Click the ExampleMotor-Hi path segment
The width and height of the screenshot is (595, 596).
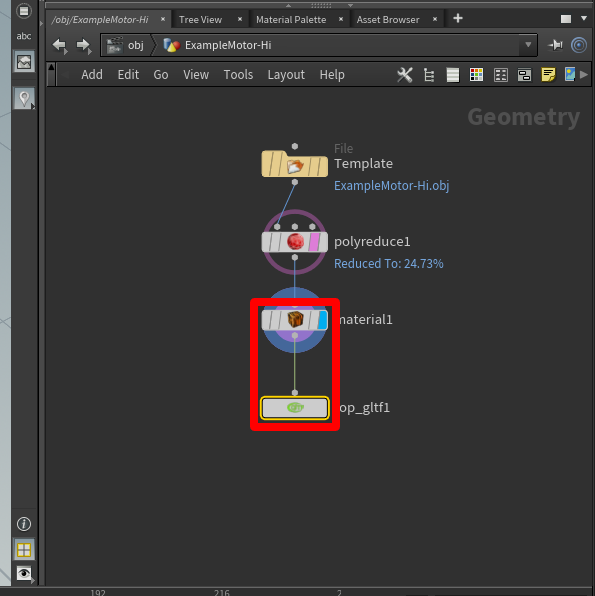[217, 46]
